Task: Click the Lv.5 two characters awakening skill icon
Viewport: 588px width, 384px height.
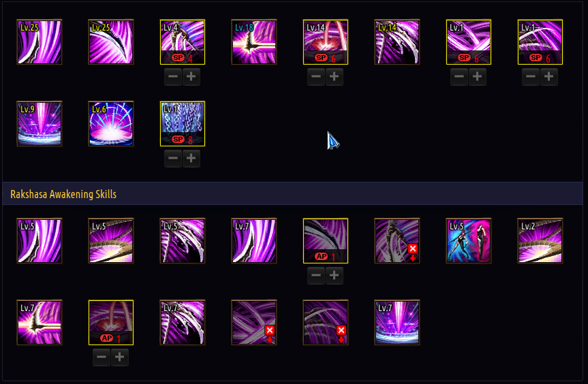Action: coord(469,241)
